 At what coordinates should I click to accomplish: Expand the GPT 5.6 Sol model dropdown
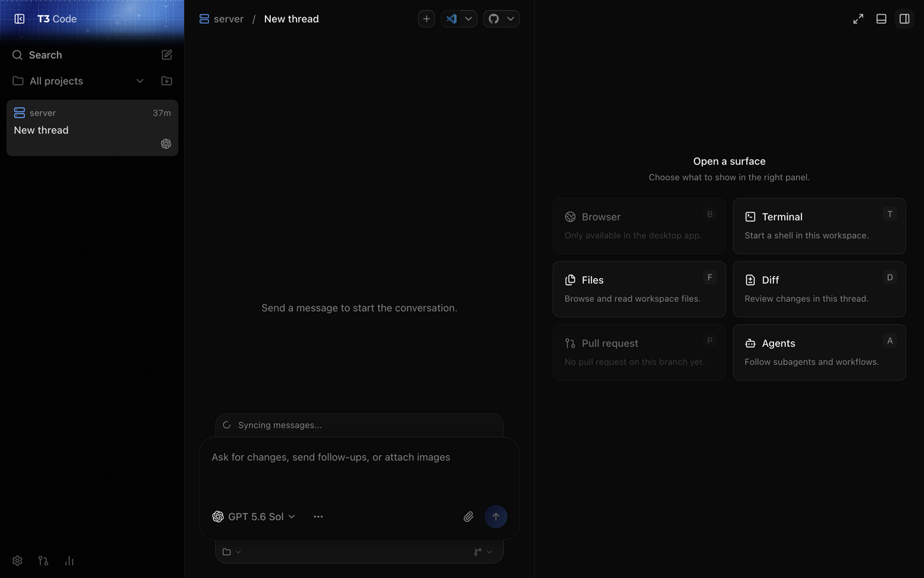253,517
